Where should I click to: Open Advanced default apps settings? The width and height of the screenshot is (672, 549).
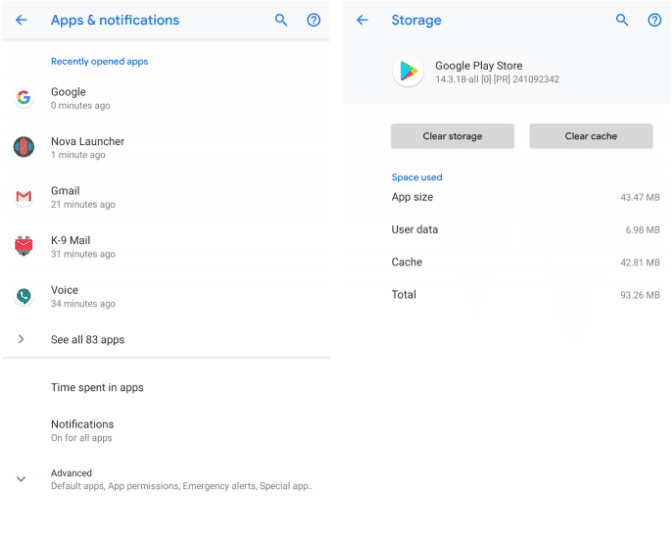166,479
